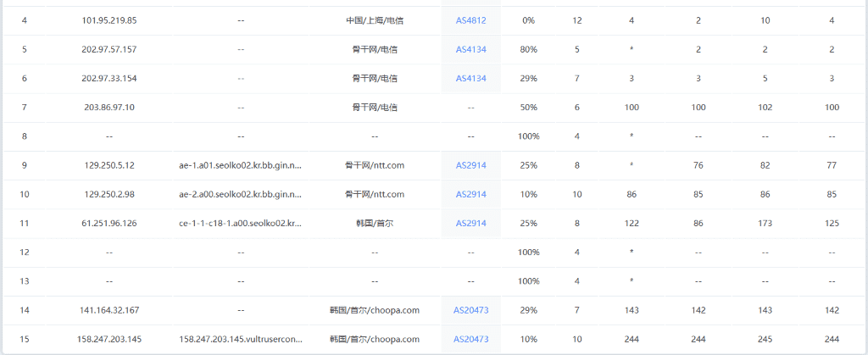The width and height of the screenshot is (868, 355).
Task: Click hop number 15
Action: (24, 339)
